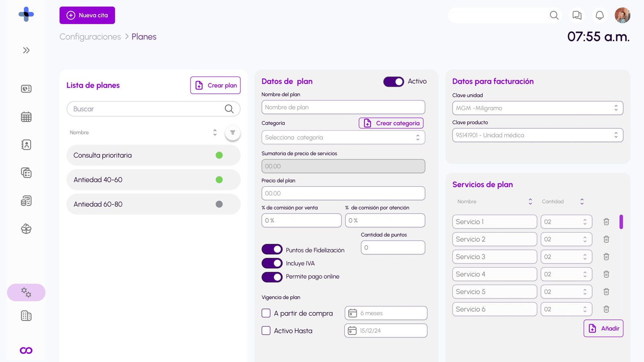This screenshot has height=362, width=644.
Task: Click the Añadir button under Servicios de plan
Action: click(603, 328)
